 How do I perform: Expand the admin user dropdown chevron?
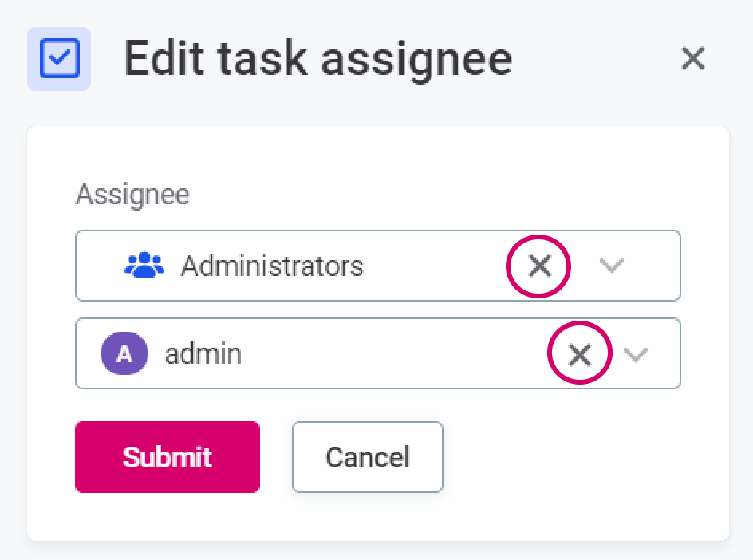(x=635, y=354)
